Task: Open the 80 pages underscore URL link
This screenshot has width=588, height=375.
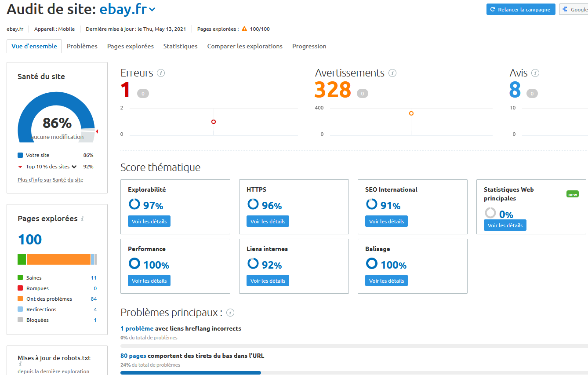Action: [x=134, y=356]
